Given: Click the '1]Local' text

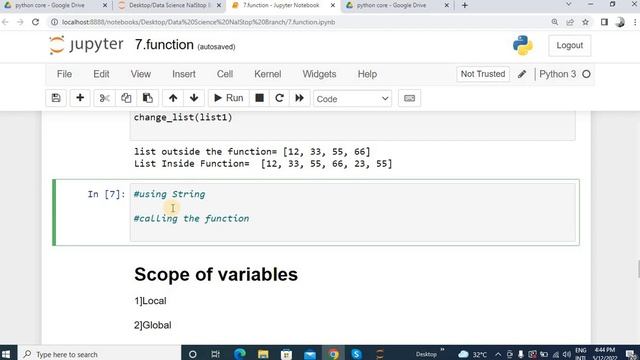Looking at the screenshot, I should (x=150, y=301).
